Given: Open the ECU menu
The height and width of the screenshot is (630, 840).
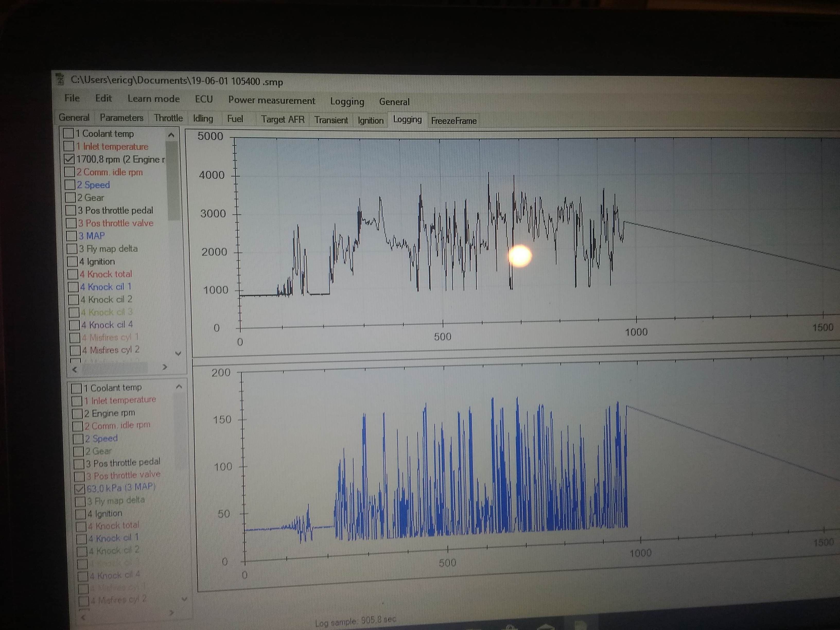Looking at the screenshot, I should coord(204,100).
